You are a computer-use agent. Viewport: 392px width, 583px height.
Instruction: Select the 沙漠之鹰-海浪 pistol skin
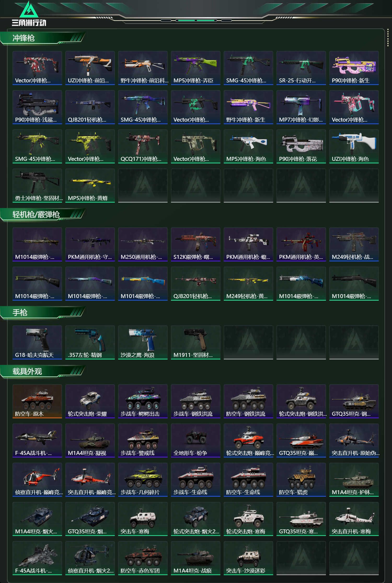coord(143,342)
